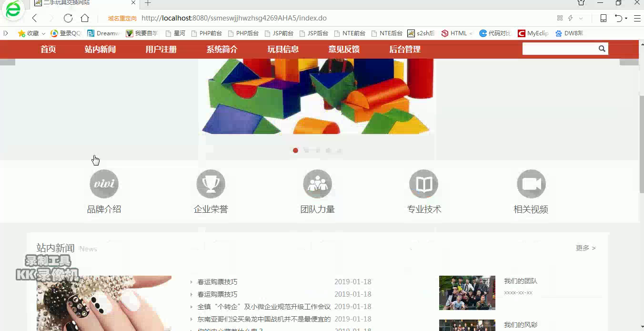Open the 我们的风彩 link
Image resolution: width=644 pixels, height=331 pixels.
tap(521, 325)
